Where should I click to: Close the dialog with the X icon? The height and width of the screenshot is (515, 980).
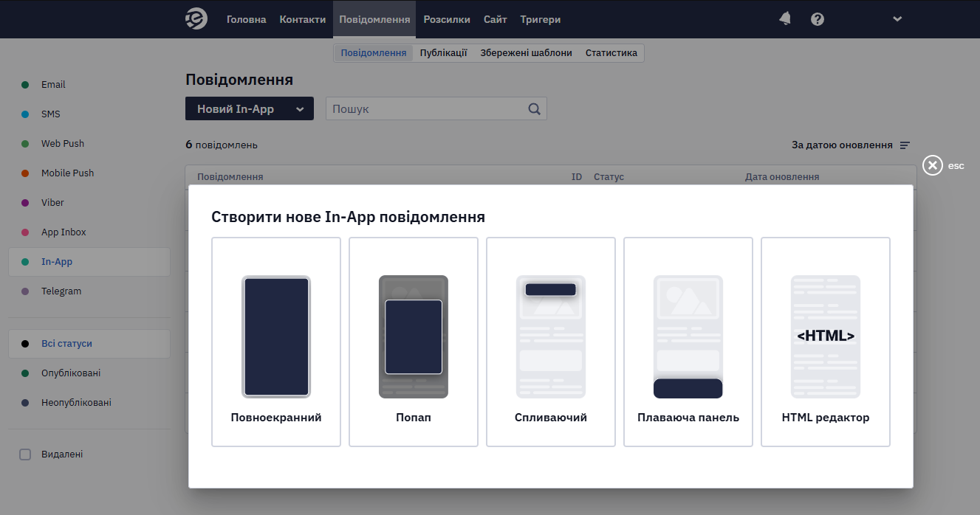click(x=933, y=165)
